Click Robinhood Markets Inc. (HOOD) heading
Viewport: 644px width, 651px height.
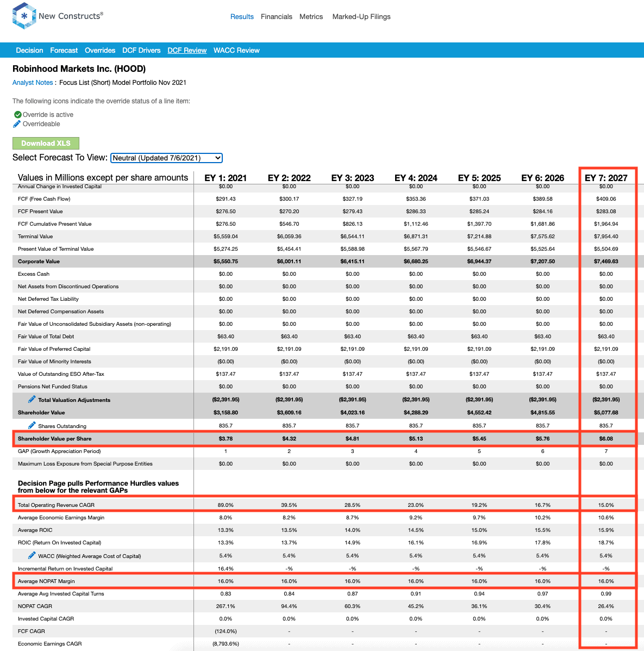(x=79, y=69)
